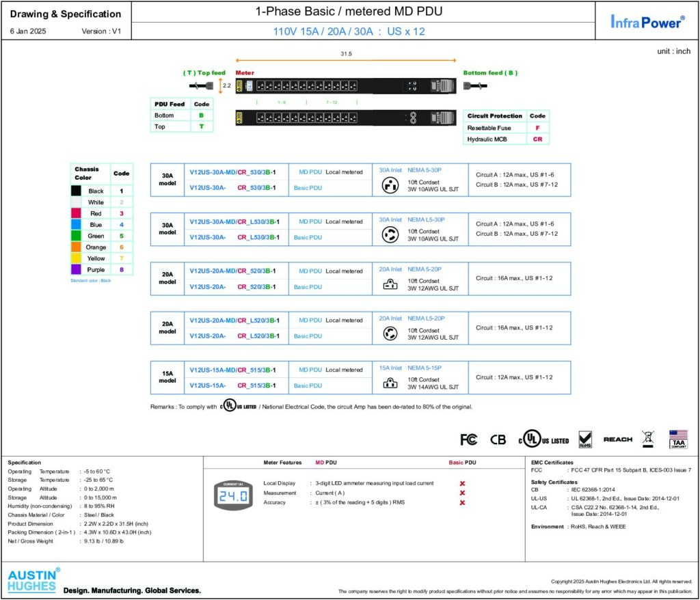This screenshot has height=600, width=700.
Task: Select the NEMA L5-20P plug icon
Action: tap(390, 333)
